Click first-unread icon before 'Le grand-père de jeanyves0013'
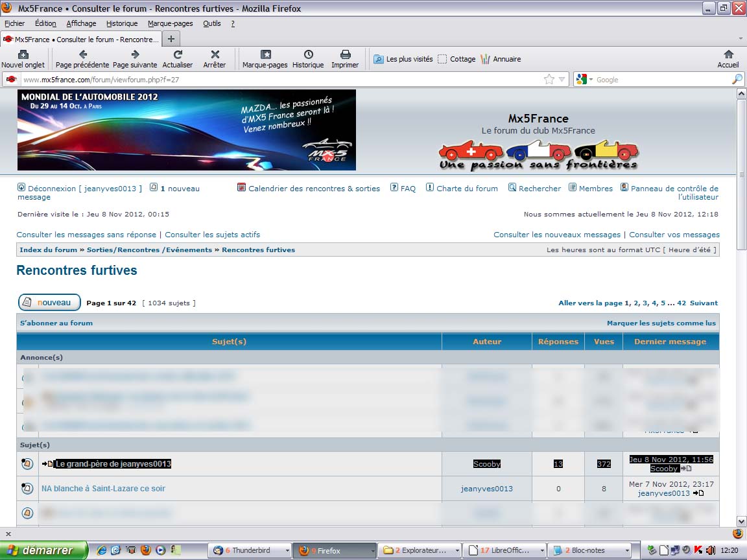Viewport: 747px width, 560px height. (x=47, y=464)
